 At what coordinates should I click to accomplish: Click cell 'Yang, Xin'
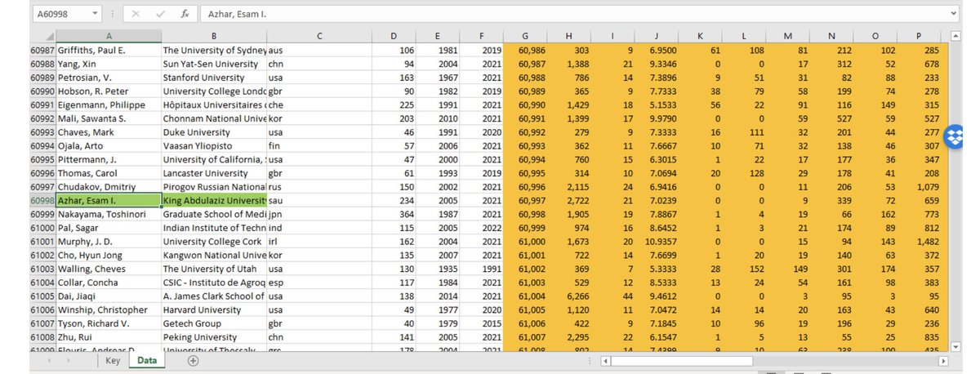click(109, 64)
